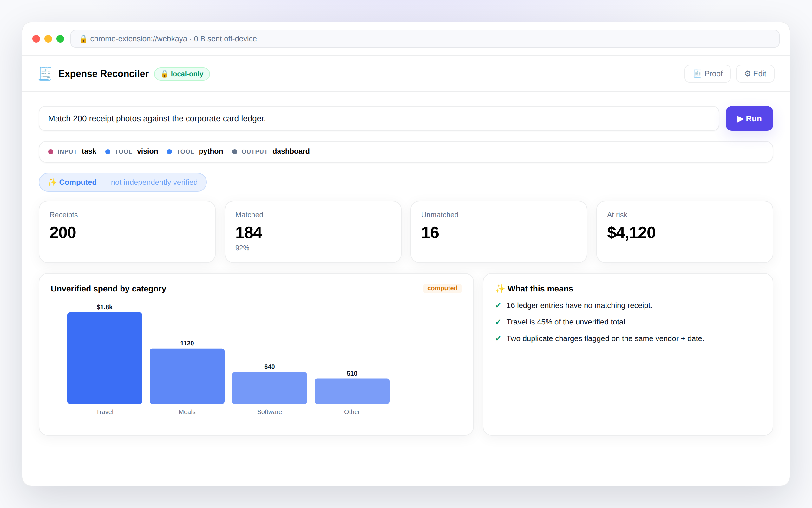The width and height of the screenshot is (812, 508).
Task: Click the Software axis label
Action: (x=269, y=412)
